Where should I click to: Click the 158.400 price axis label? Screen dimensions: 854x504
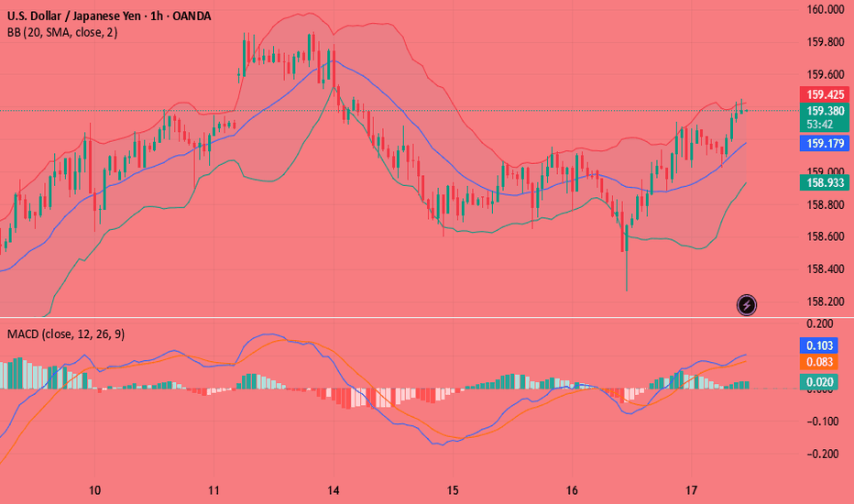pyautogui.click(x=825, y=269)
